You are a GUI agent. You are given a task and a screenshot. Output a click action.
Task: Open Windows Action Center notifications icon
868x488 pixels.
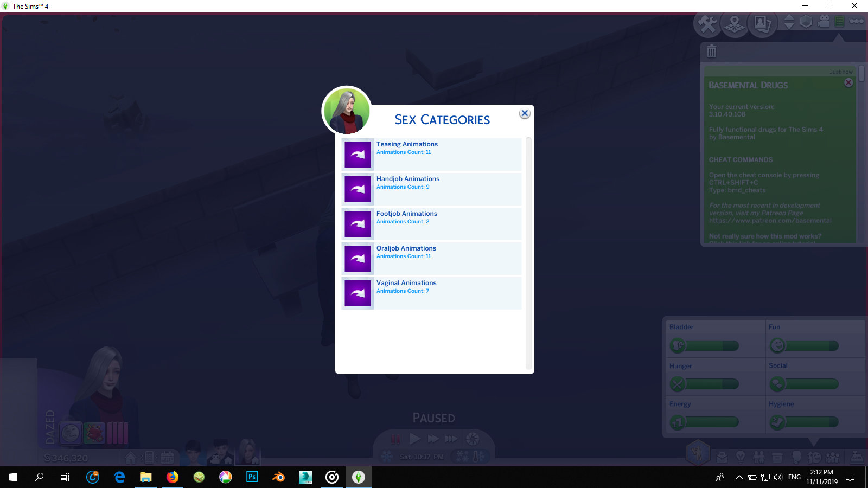[850, 477]
